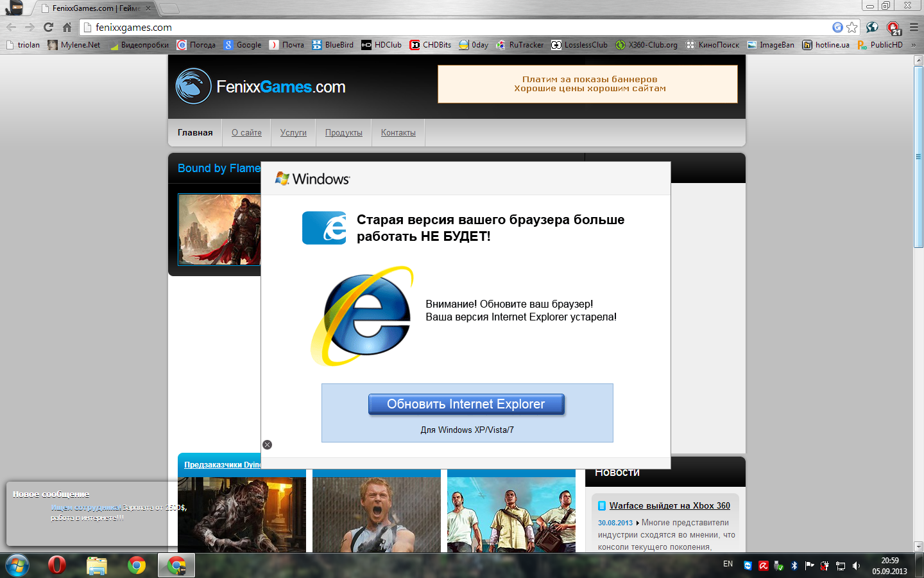Open the КиноПоиск bookmark

coord(713,45)
